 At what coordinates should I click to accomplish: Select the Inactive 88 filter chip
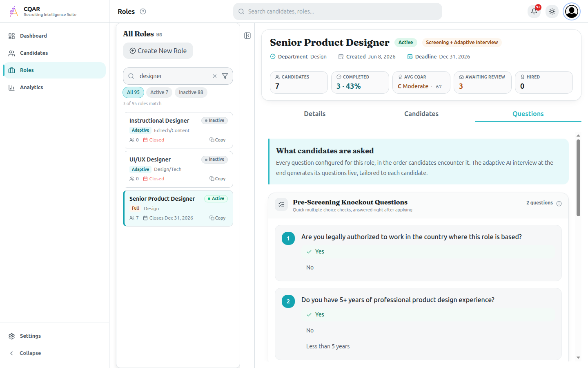(x=191, y=92)
